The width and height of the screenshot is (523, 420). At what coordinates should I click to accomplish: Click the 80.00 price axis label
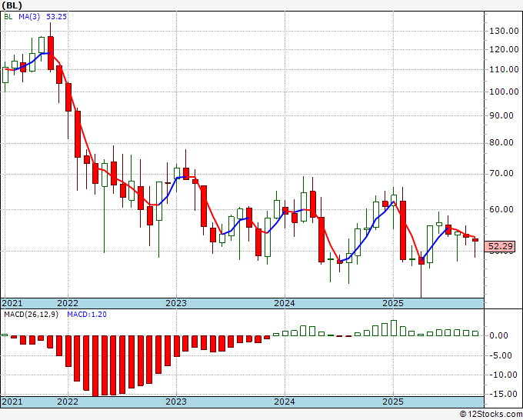(501, 143)
